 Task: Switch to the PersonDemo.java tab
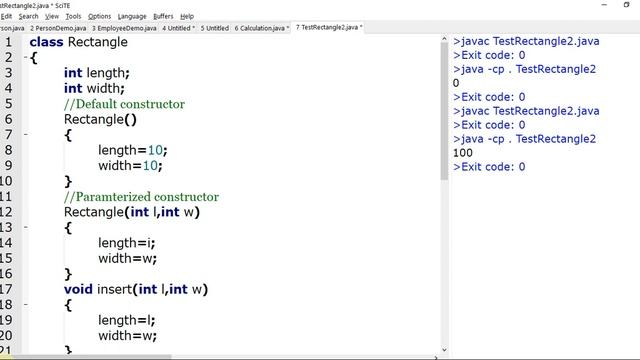(x=58, y=28)
